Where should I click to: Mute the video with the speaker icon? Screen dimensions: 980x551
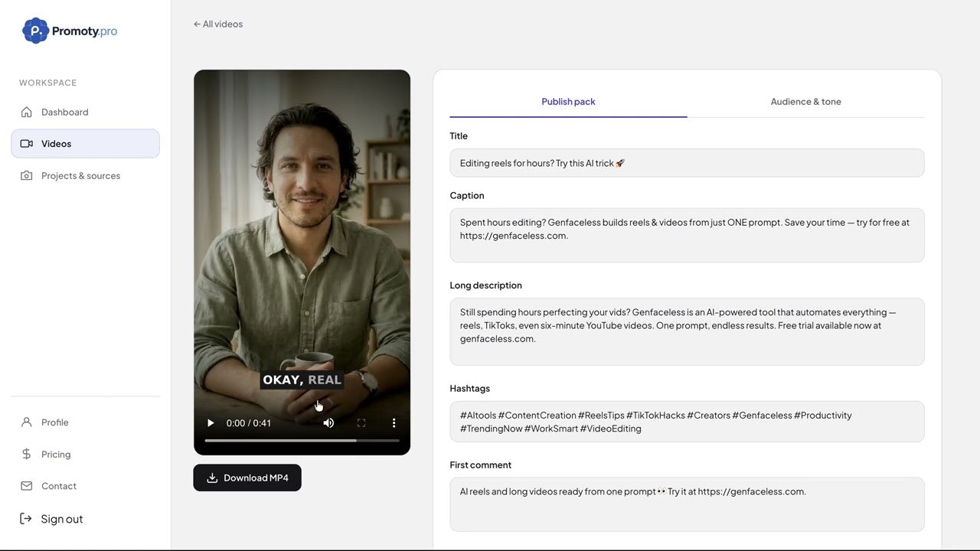[x=328, y=423]
